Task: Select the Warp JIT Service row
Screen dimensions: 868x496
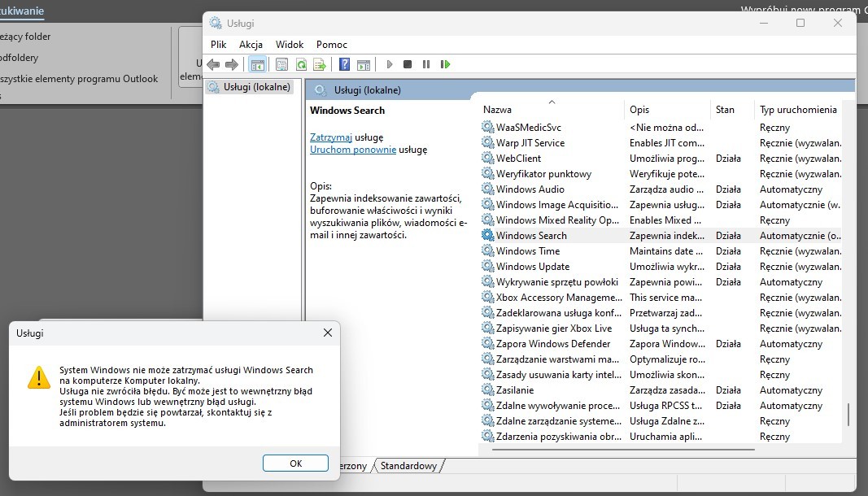Action: 661,142
